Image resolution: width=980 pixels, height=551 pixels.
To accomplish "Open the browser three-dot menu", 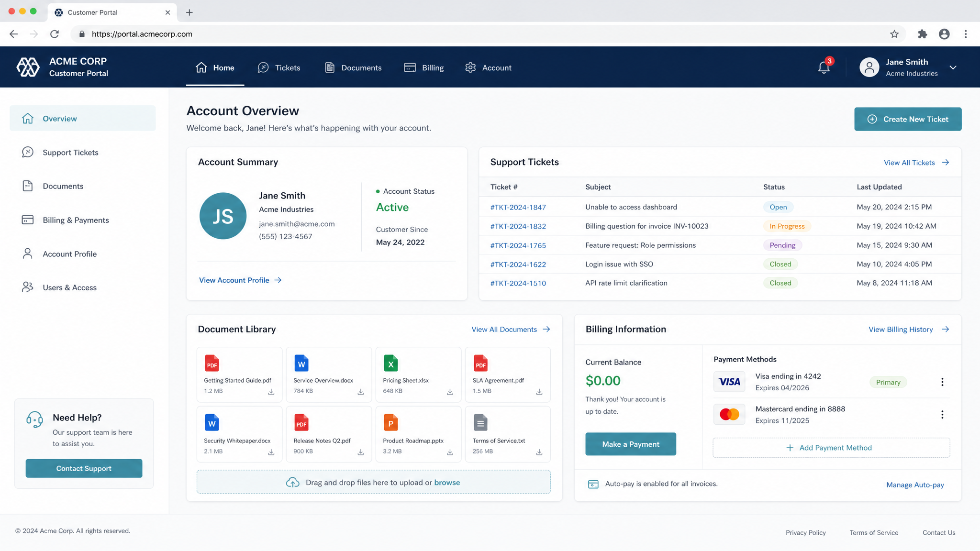I will point(966,34).
